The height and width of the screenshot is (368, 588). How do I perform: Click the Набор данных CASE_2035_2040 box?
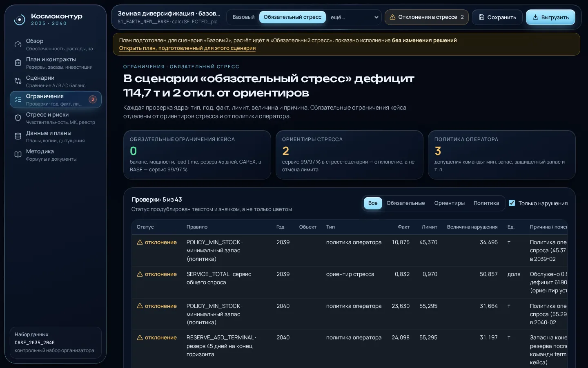[56, 343]
